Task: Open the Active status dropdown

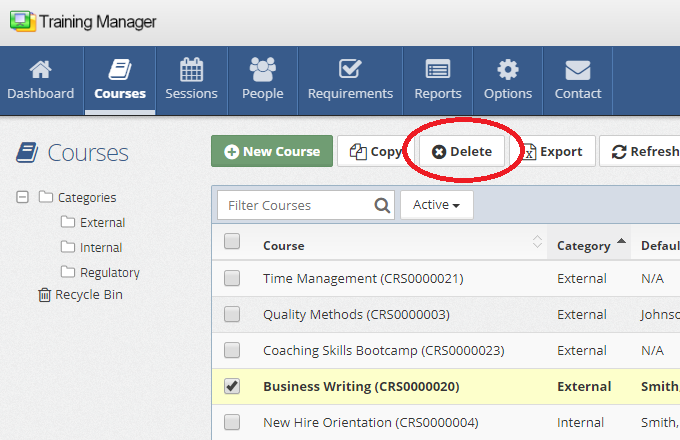Action: coord(437,205)
